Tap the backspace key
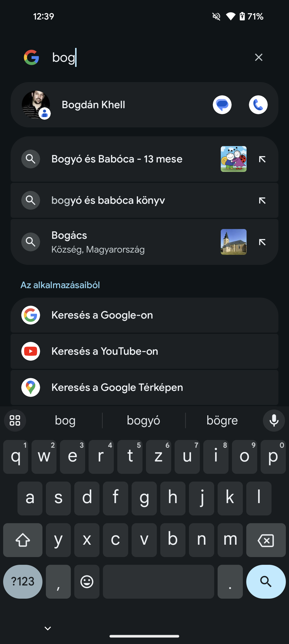The width and height of the screenshot is (289, 644). 266,540
